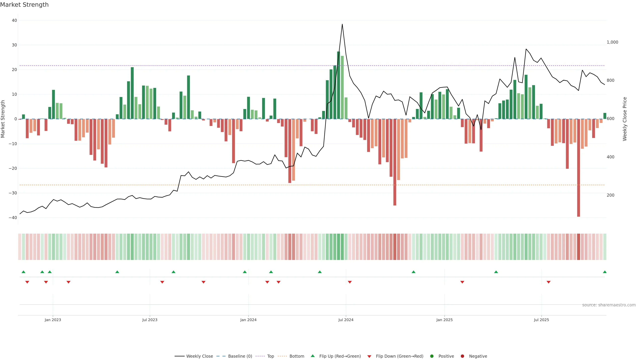The height and width of the screenshot is (362, 644).
Task: Click the leftmost green flip-up triangle marker
Action: 23,272
